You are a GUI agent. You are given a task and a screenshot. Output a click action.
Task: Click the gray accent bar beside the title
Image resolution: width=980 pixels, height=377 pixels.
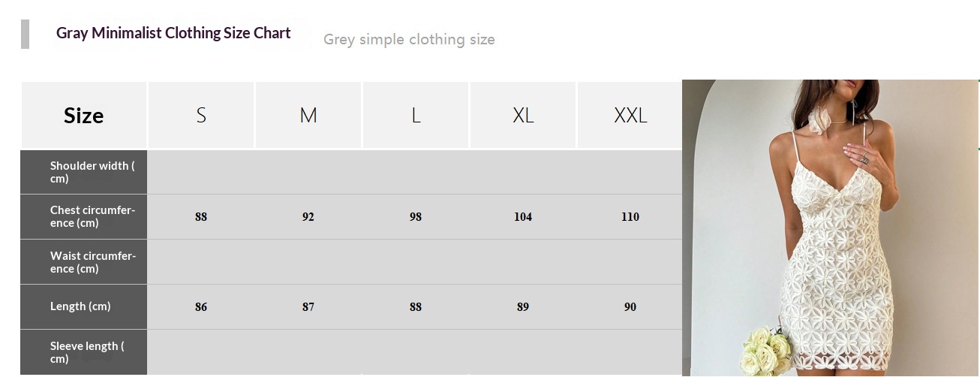(x=26, y=35)
